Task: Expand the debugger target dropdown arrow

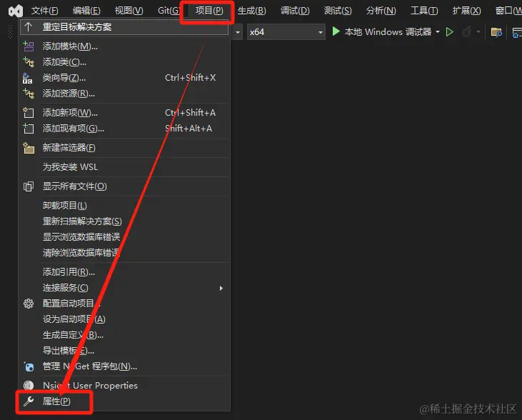Action: (438, 32)
